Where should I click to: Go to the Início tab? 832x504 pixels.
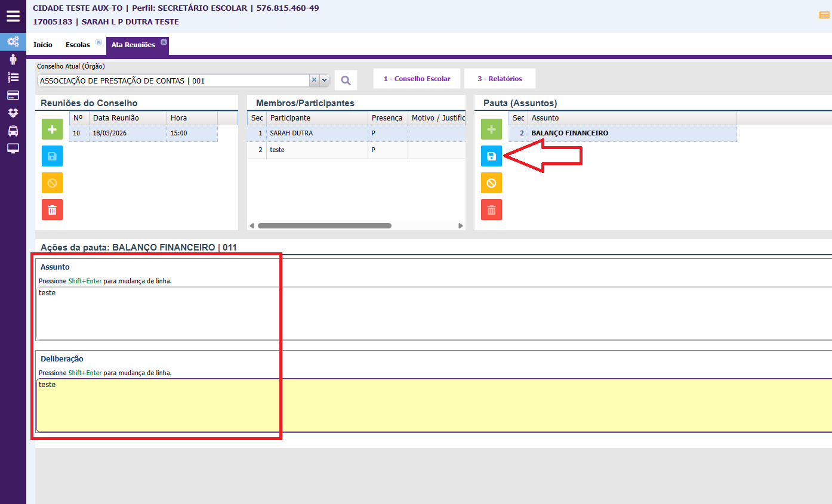point(43,45)
